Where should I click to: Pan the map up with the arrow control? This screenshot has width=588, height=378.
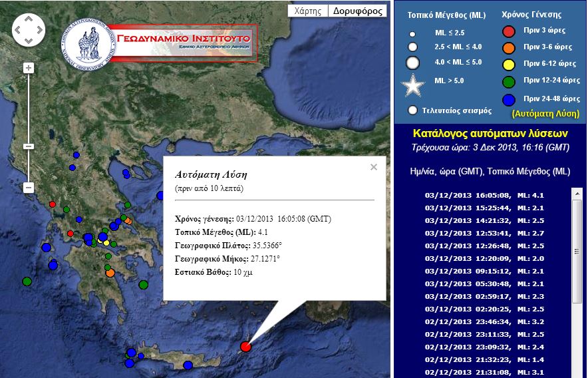(x=29, y=20)
